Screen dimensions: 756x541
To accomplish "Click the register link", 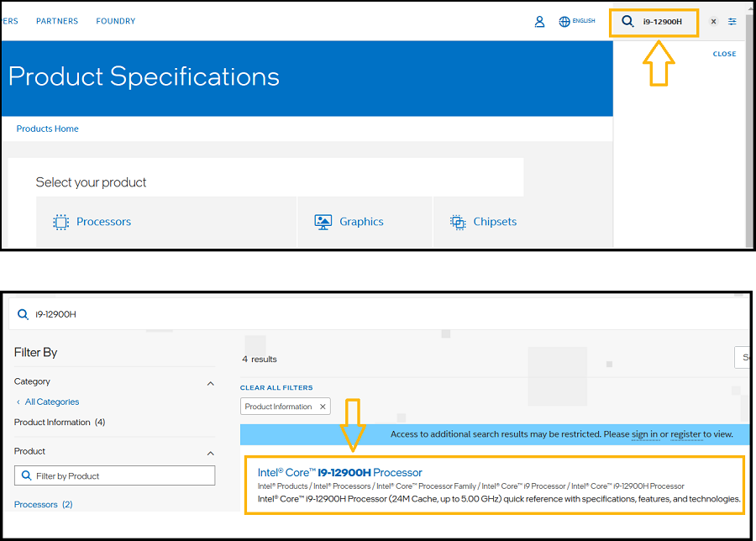I will click(685, 434).
